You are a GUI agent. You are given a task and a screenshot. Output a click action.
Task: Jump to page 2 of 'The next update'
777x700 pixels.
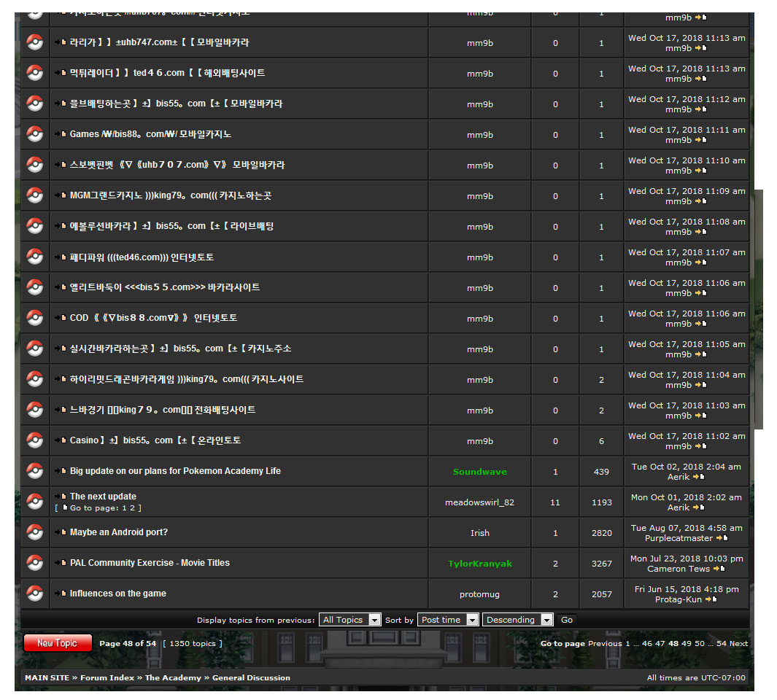tap(132, 508)
